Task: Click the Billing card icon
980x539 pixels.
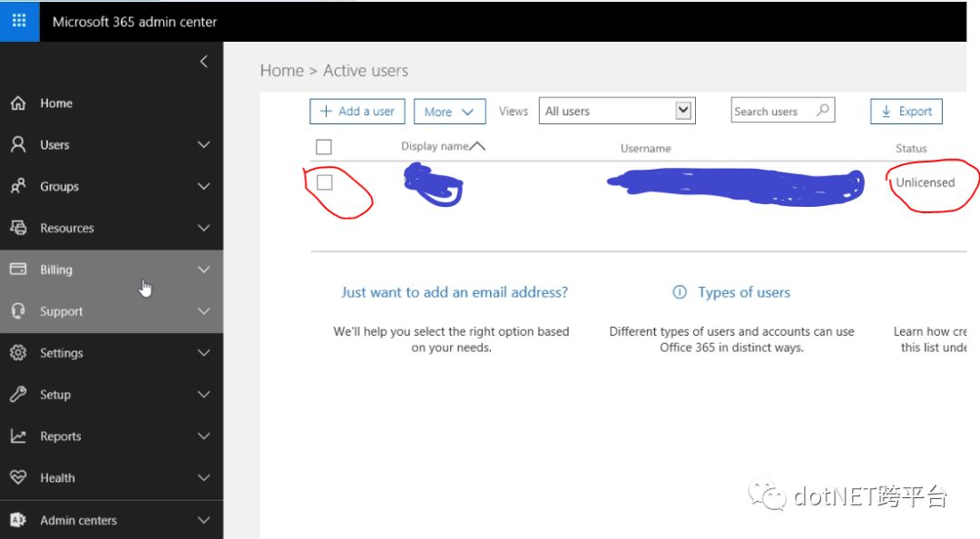Action: tap(18, 269)
